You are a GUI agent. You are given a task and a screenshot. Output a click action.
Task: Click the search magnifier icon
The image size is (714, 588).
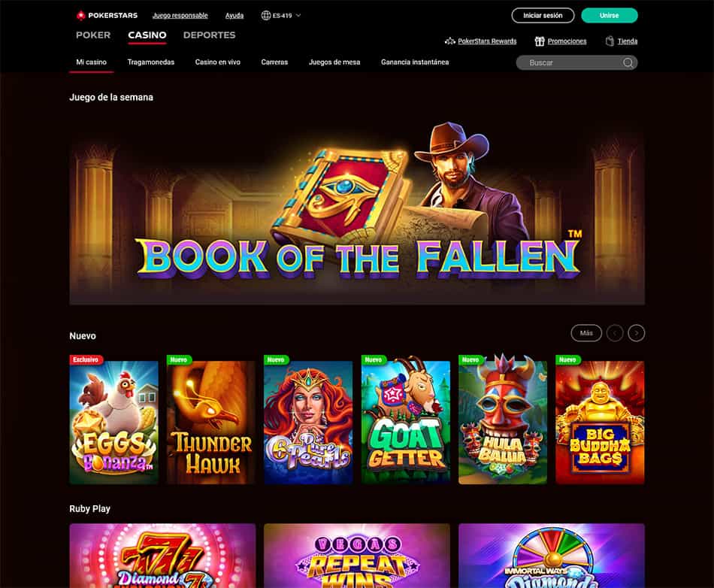tap(628, 63)
